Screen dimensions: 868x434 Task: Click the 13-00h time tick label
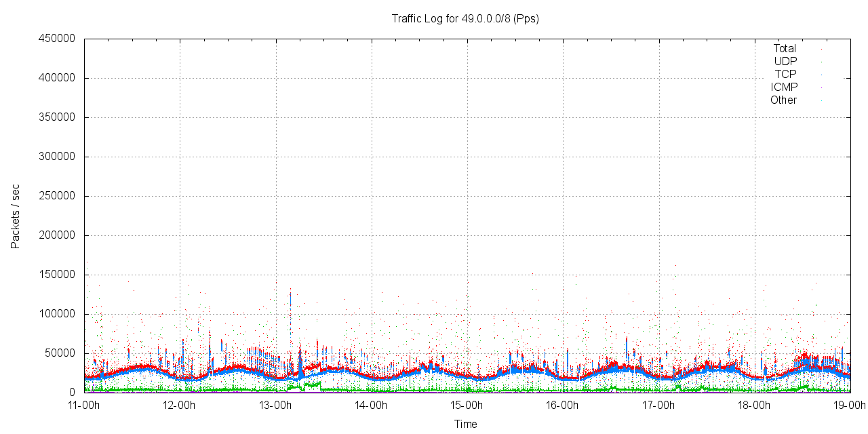point(275,406)
